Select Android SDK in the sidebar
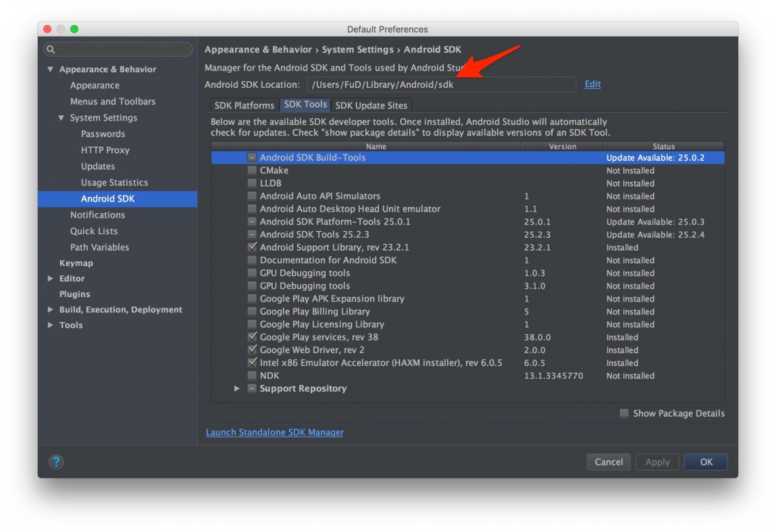This screenshot has width=776, height=532. coord(117,199)
